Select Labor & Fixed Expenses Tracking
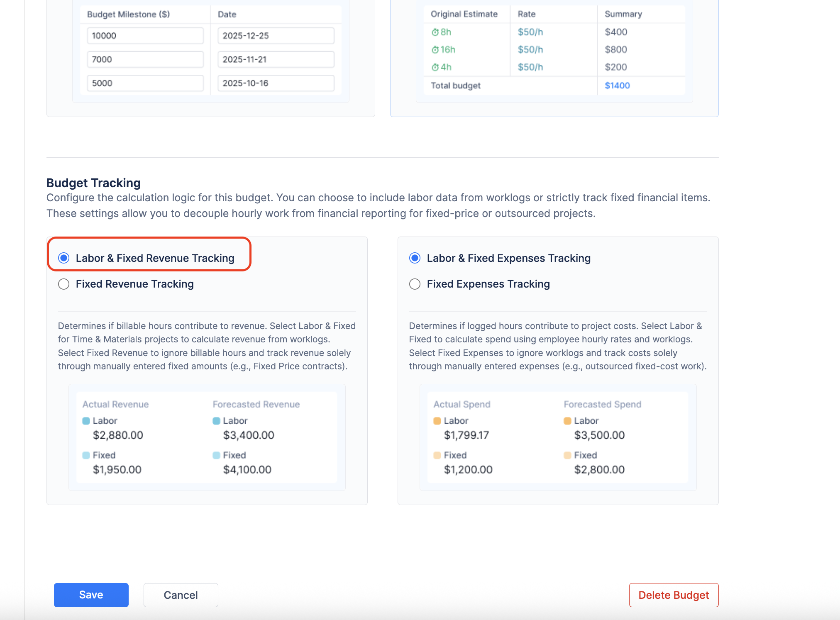 pyautogui.click(x=415, y=258)
